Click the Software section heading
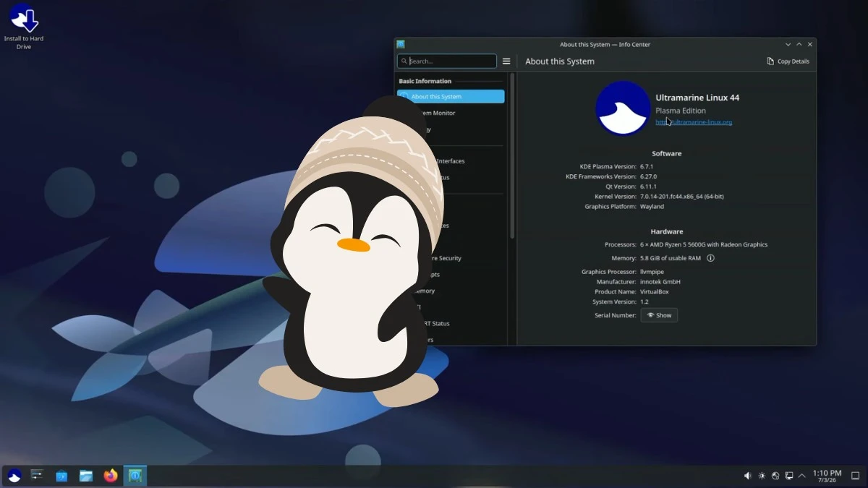Image resolution: width=868 pixels, height=488 pixels. 667,153
